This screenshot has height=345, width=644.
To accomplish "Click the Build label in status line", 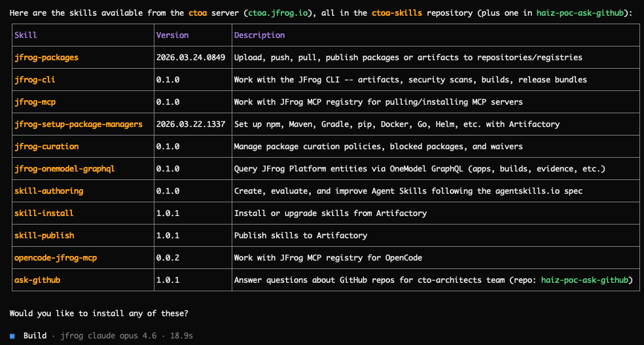I will [35, 336].
